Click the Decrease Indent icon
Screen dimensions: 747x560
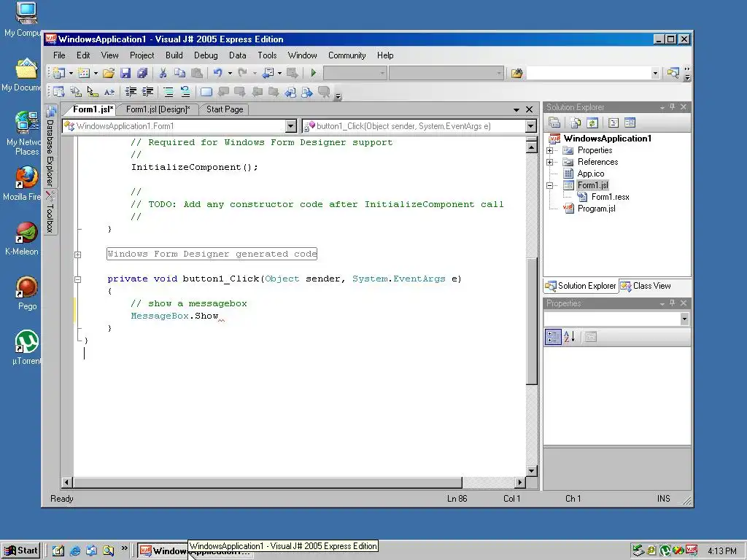tap(131, 91)
